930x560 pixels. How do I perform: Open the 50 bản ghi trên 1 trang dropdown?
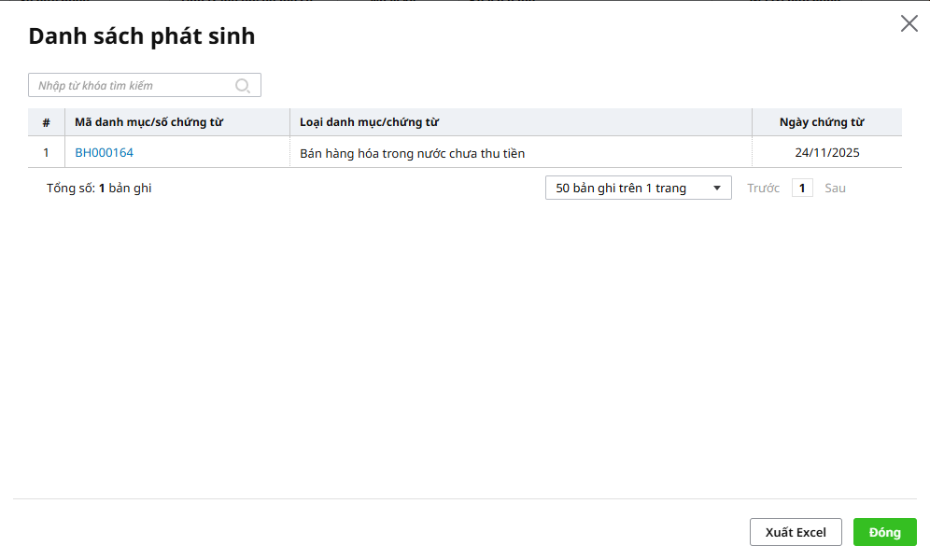coord(626,189)
